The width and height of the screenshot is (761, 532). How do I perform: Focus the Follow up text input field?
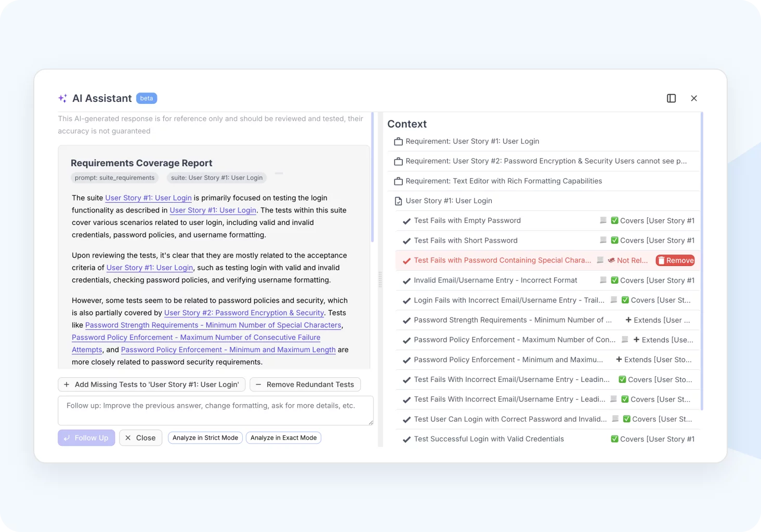pos(215,410)
